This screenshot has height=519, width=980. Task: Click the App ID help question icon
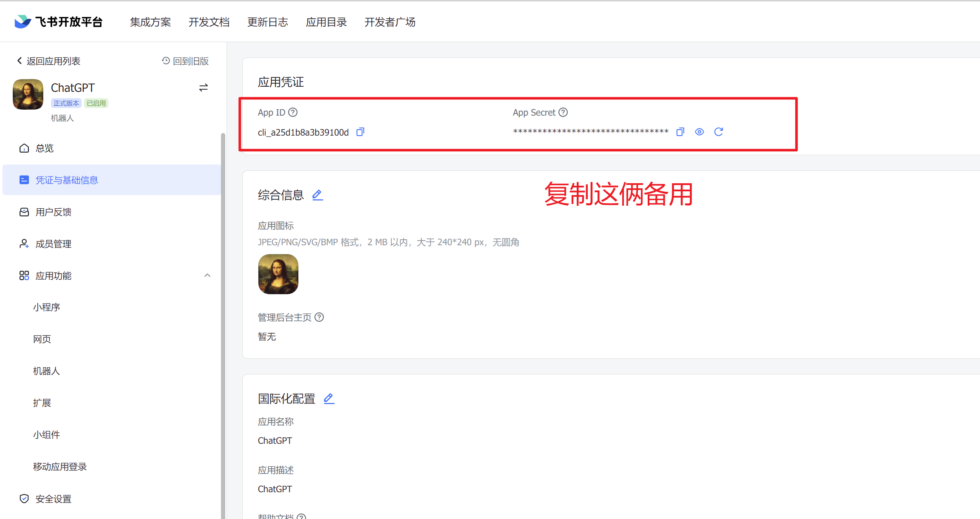(x=293, y=112)
